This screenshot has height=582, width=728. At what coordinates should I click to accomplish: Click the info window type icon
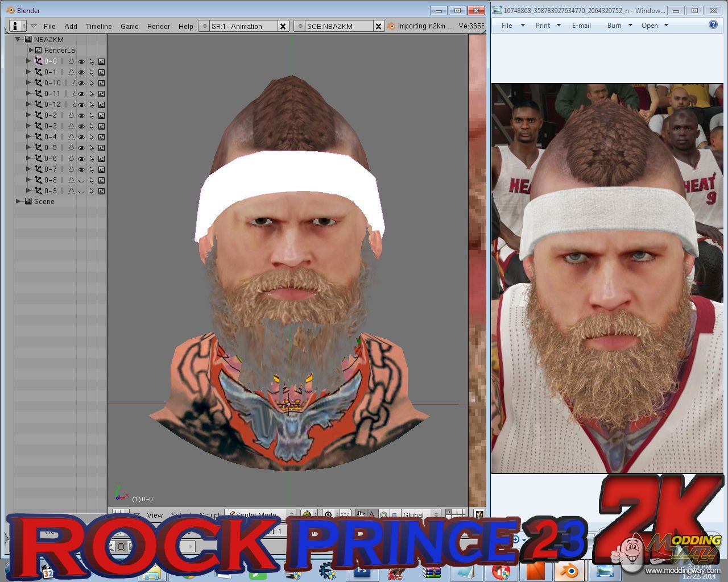15,26
